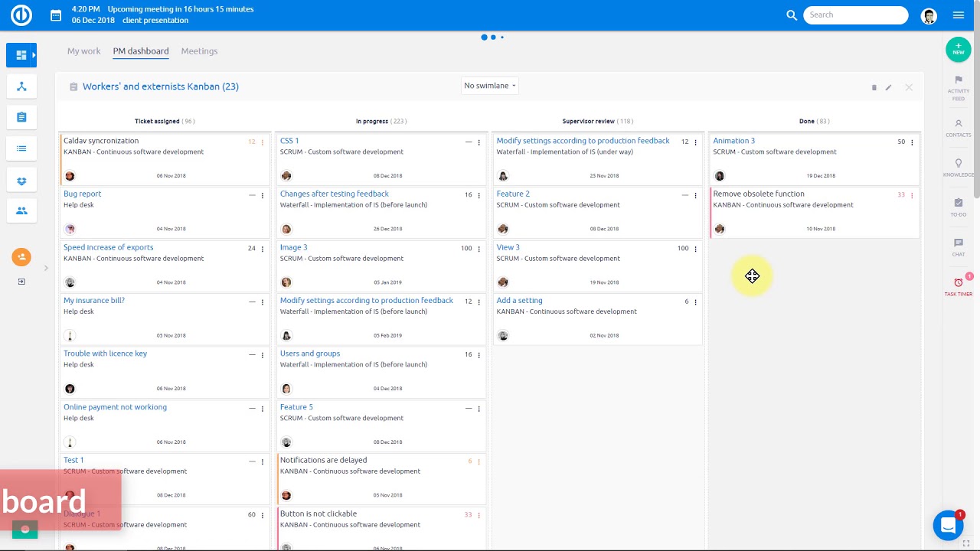Select the PM dashboard tab

pyautogui.click(x=141, y=51)
